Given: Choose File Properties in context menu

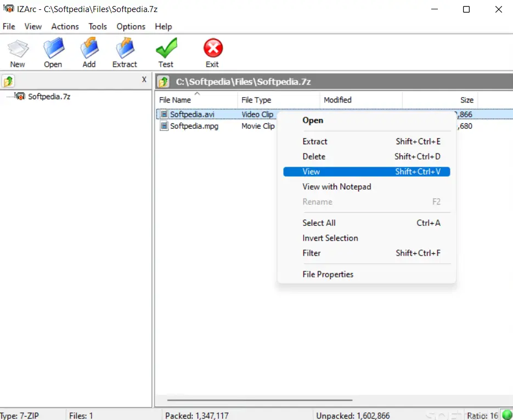Looking at the screenshot, I should [x=328, y=275].
